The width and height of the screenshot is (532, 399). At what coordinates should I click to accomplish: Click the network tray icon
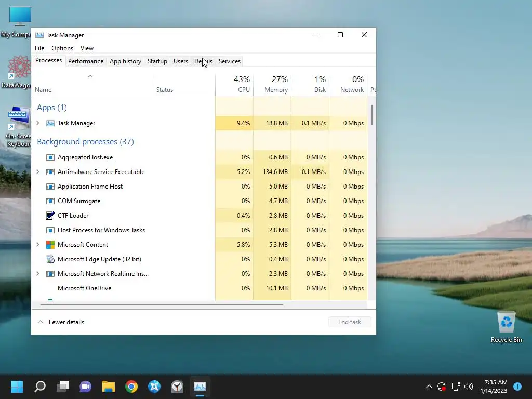click(x=456, y=387)
